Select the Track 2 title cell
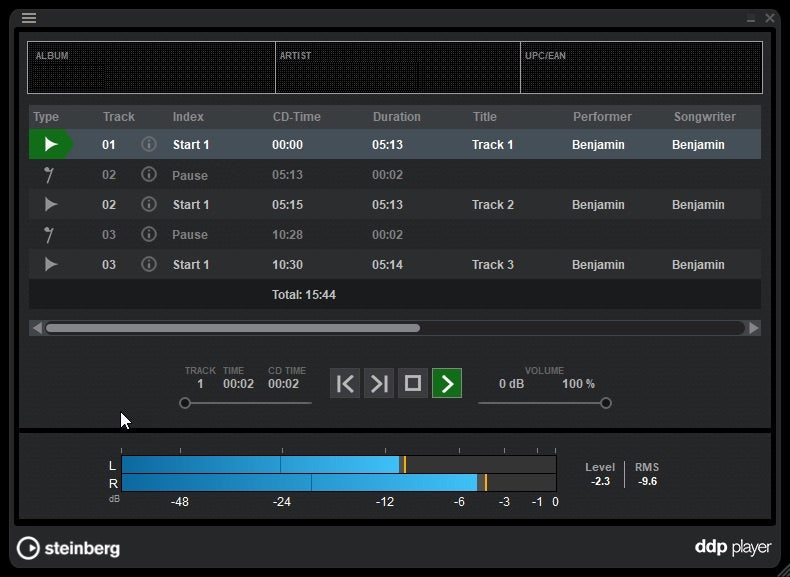This screenshot has width=790, height=577. (493, 205)
